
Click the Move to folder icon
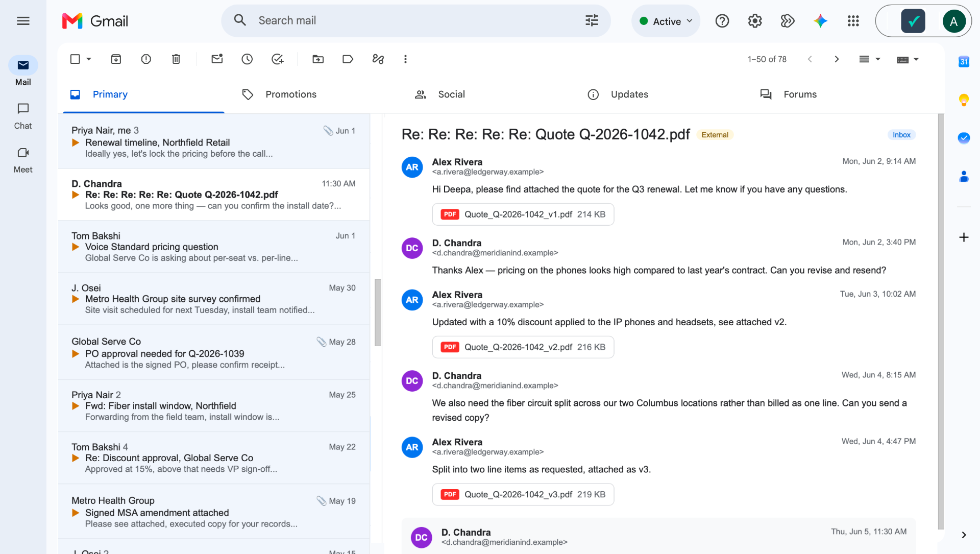tap(318, 59)
